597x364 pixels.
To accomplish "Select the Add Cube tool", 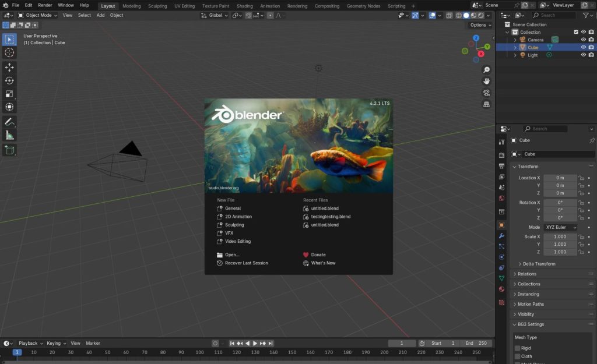I will tap(9, 150).
